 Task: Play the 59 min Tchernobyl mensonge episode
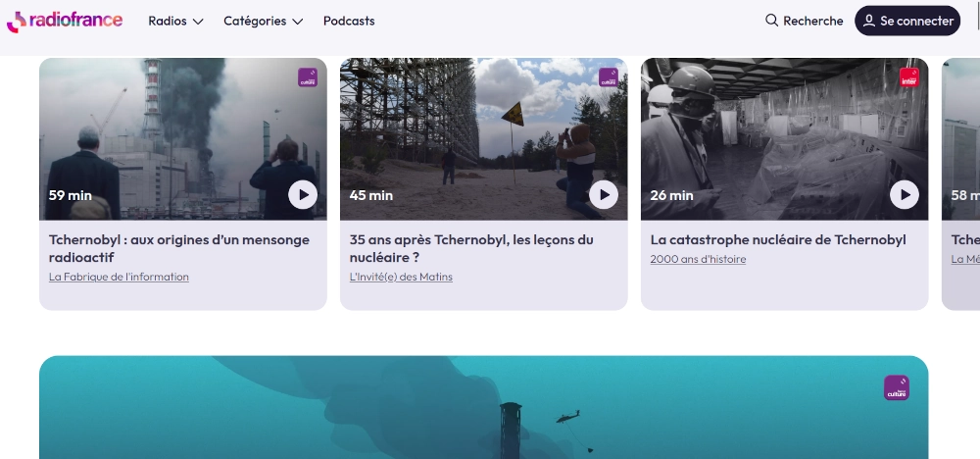(303, 195)
